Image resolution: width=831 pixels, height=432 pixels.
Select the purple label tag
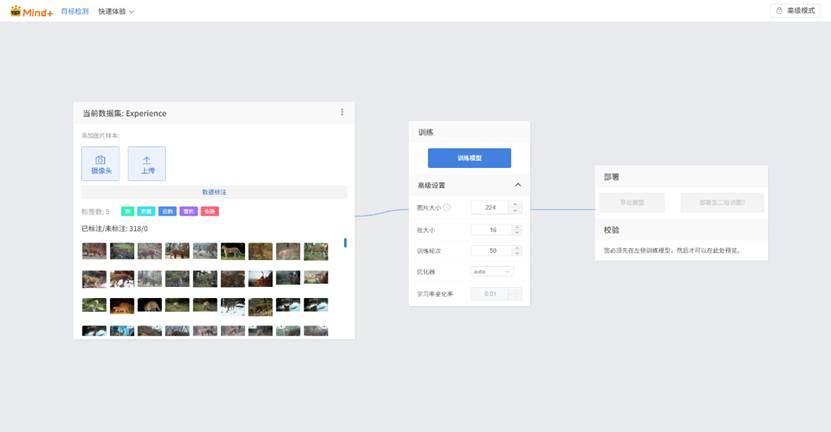[x=188, y=211]
